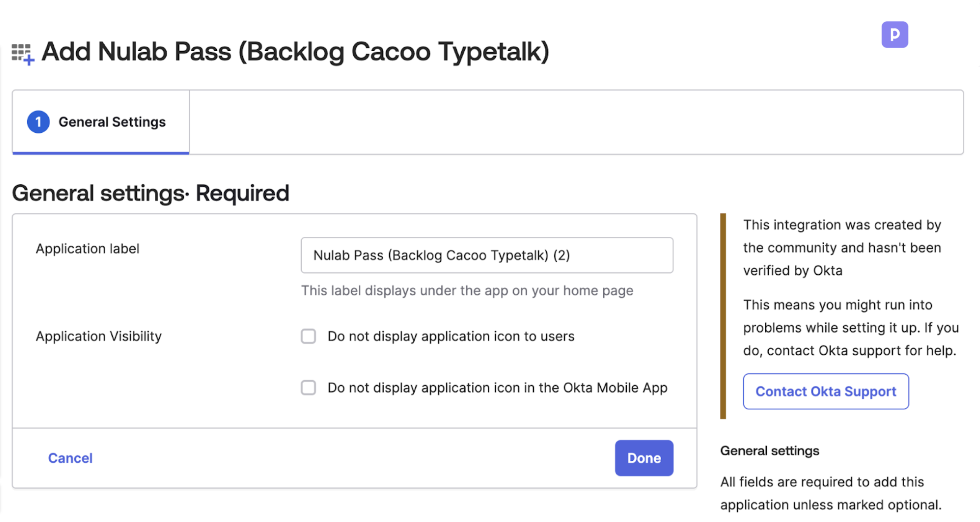Click the Cancel link
This screenshot has width=980, height=522.
(x=70, y=458)
